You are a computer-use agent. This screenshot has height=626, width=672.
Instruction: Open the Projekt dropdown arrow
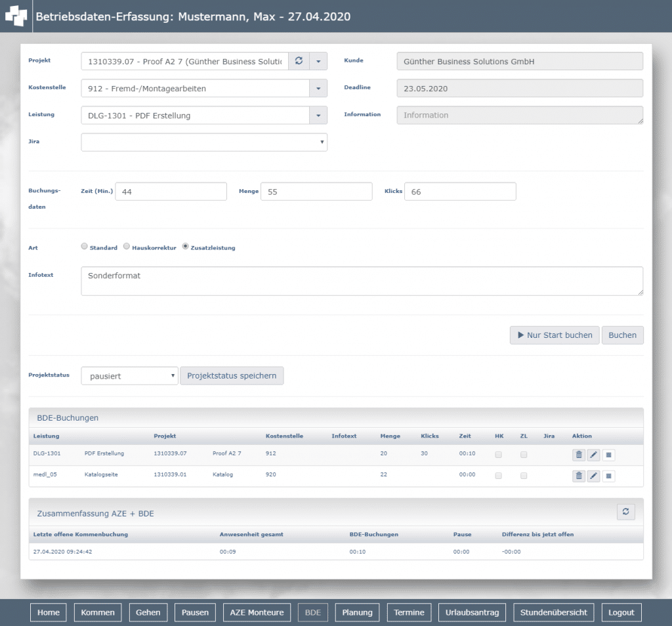pyautogui.click(x=318, y=61)
